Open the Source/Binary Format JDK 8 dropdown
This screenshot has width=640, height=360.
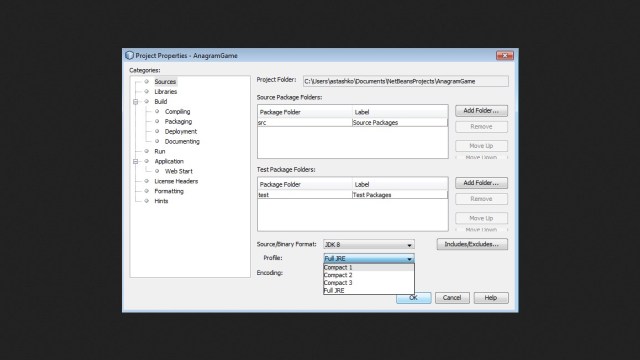[369, 244]
